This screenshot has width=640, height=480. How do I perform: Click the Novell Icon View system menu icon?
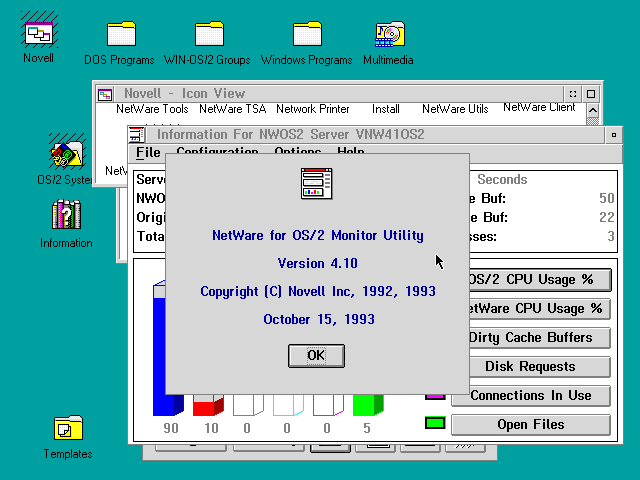coord(105,95)
